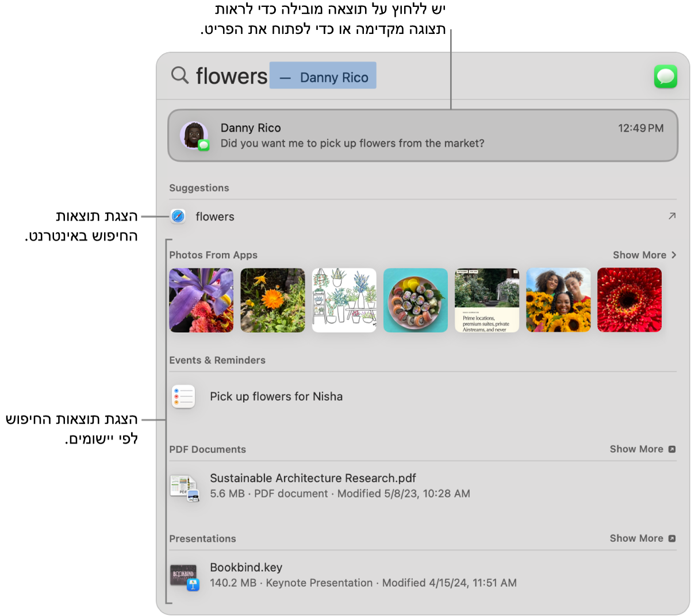691x616 pixels.
Task: Open Danny Rico message top result
Action: coord(423,136)
